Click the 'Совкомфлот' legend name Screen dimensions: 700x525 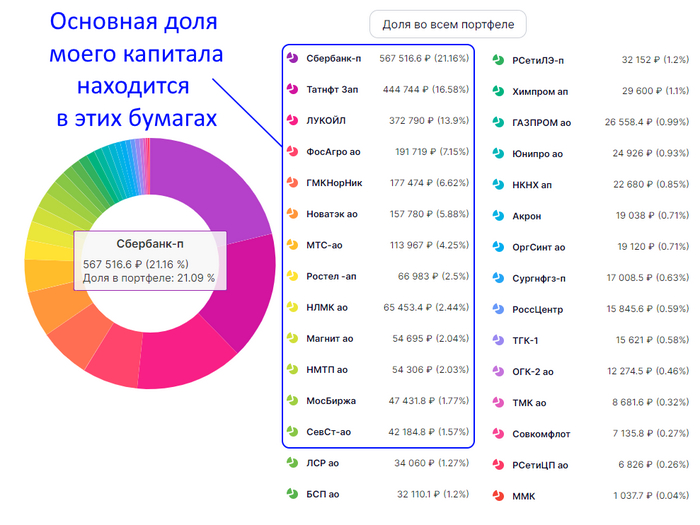click(541, 434)
